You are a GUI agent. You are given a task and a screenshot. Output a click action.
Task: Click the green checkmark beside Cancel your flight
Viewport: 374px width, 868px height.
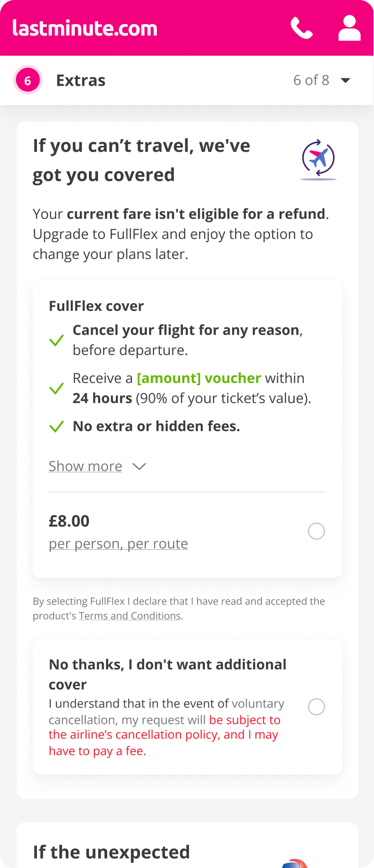click(x=57, y=340)
